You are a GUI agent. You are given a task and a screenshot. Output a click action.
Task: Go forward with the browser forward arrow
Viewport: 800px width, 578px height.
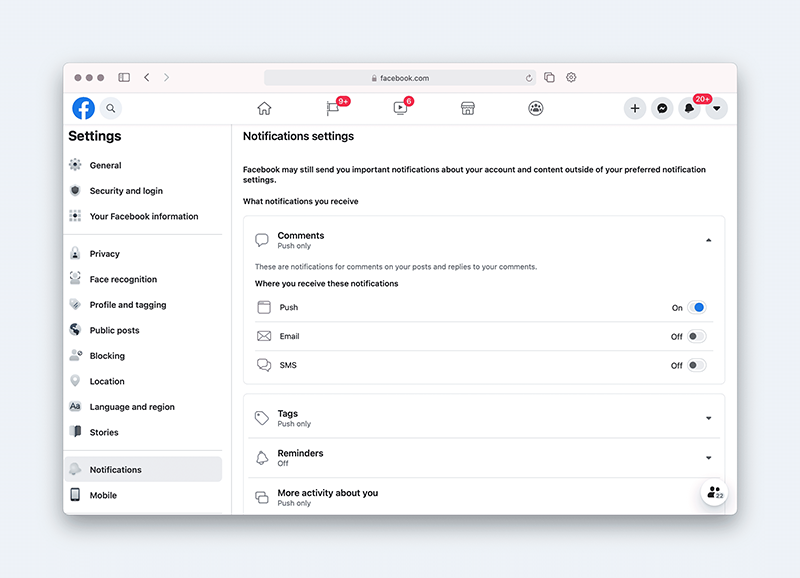coord(166,77)
